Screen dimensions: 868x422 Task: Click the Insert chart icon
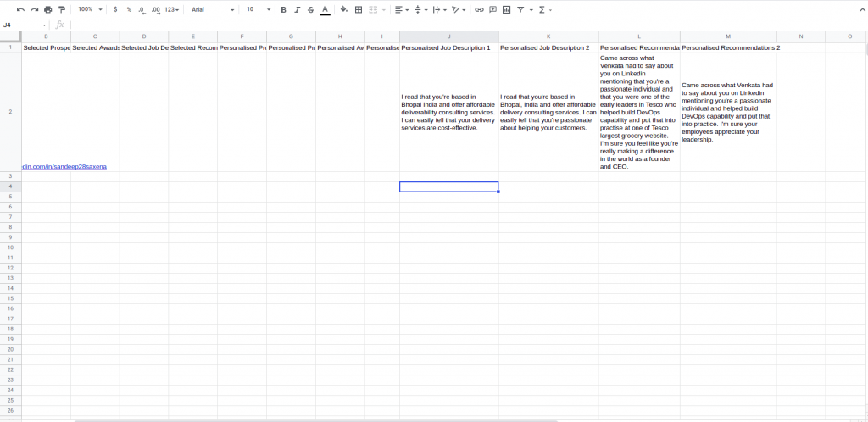[x=507, y=9]
